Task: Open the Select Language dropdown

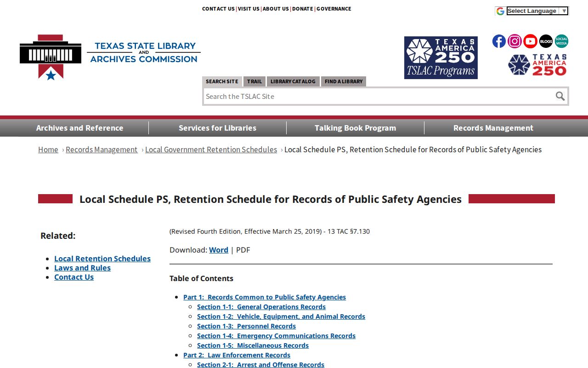Action: click(x=537, y=11)
